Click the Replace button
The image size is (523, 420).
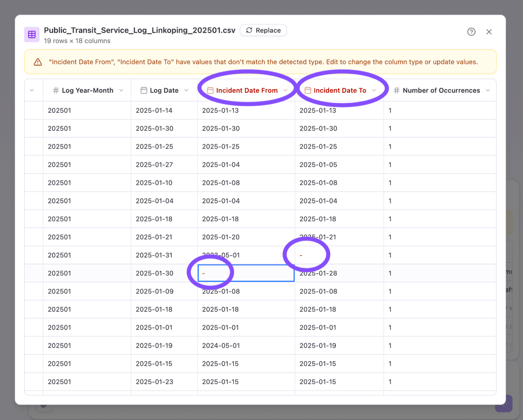point(263,30)
